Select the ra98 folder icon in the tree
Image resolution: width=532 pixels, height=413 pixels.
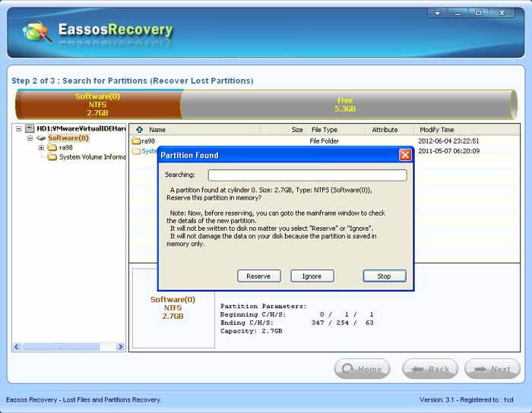point(52,147)
